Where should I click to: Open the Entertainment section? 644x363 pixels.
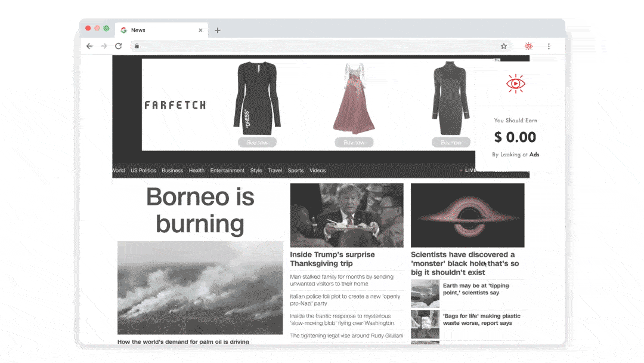(227, 170)
